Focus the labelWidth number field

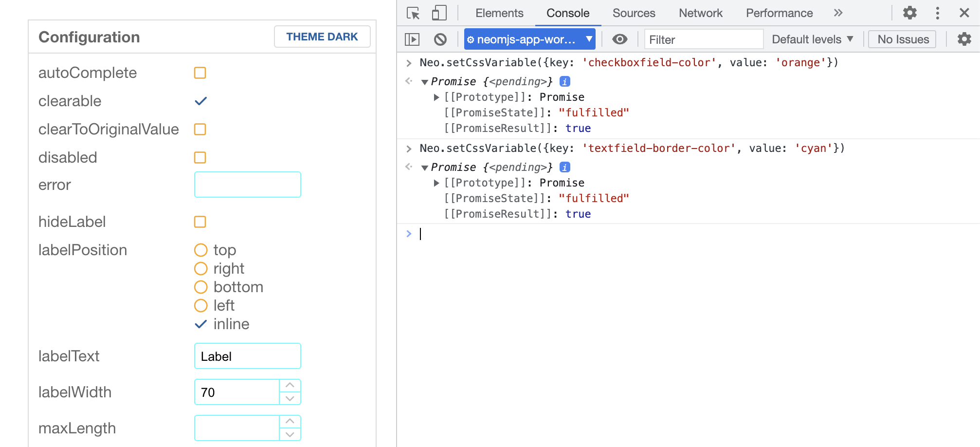pos(237,392)
